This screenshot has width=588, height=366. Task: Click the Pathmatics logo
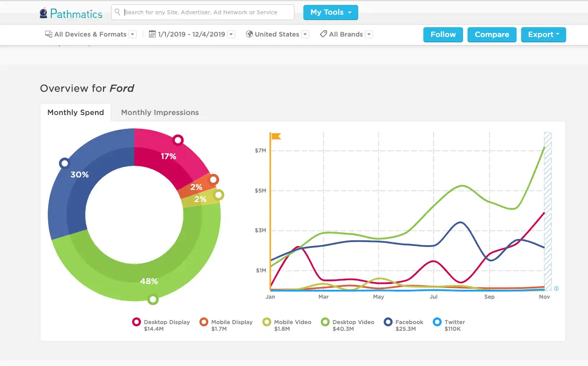click(x=71, y=13)
